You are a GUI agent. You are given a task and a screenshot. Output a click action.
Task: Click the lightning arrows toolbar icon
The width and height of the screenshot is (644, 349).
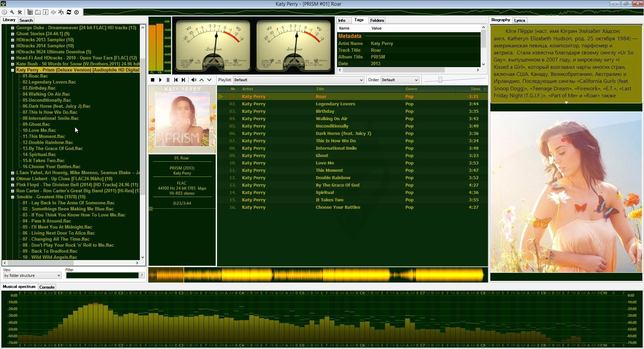pos(53,12)
